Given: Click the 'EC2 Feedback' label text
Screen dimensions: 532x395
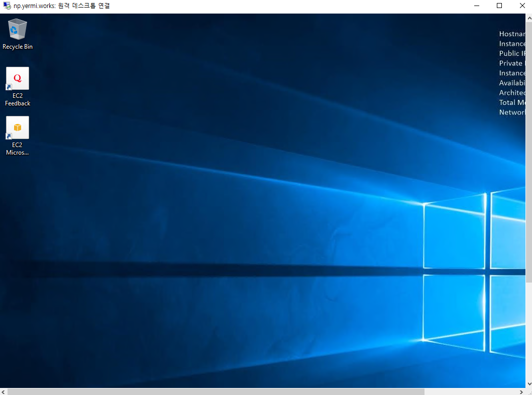Looking at the screenshot, I should (18, 100).
